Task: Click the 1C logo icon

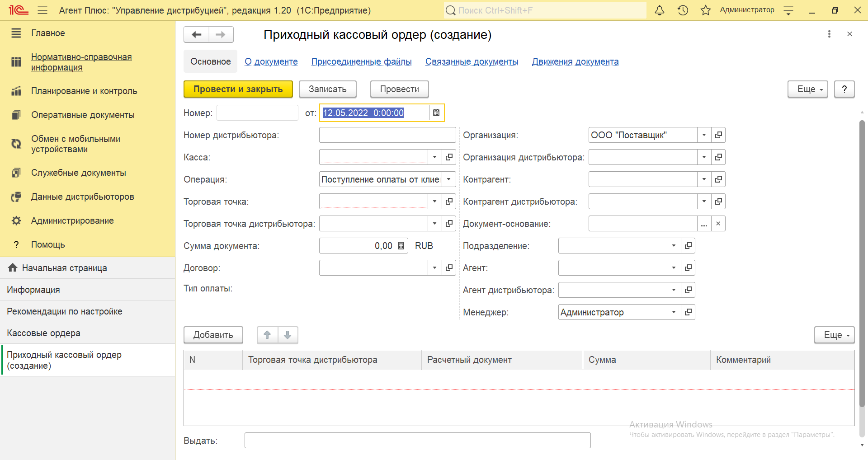Action: 18,10
